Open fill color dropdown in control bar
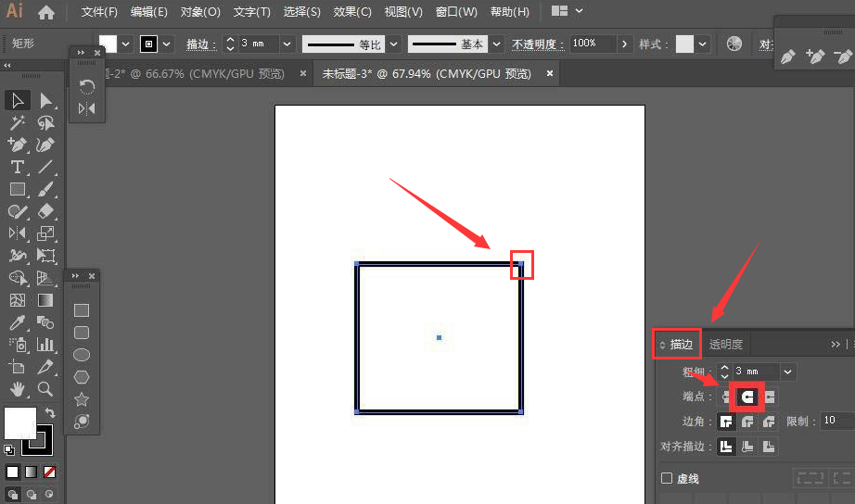Image resolution: width=855 pixels, height=504 pixels. 125,44
